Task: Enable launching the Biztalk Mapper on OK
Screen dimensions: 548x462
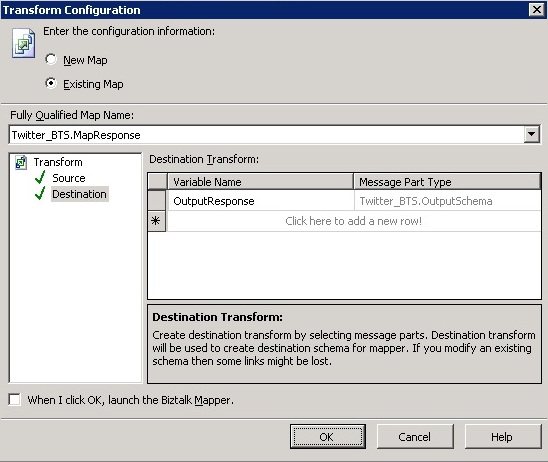Action: tap(15, 399)
